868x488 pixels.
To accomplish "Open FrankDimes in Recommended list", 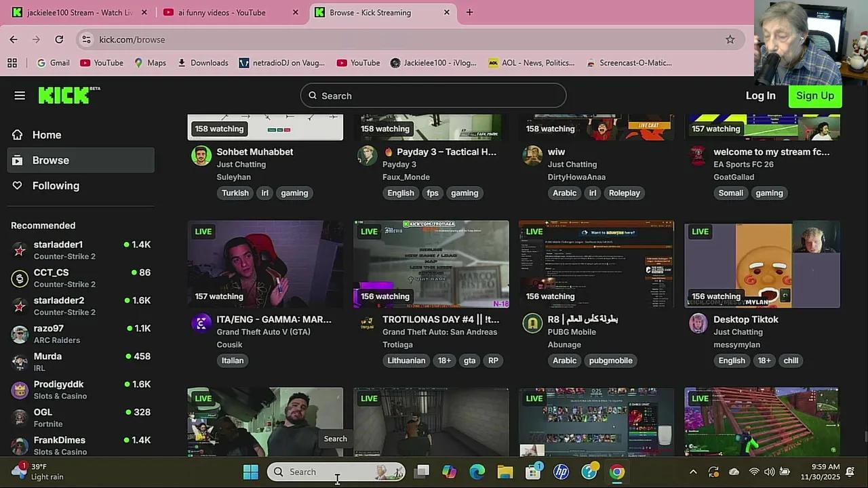I will click(81, 445).
